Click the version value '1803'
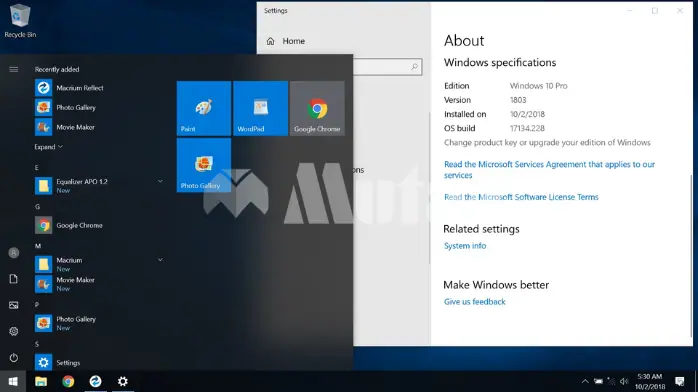Screen dimensions: 698x392 pos(518,100)
